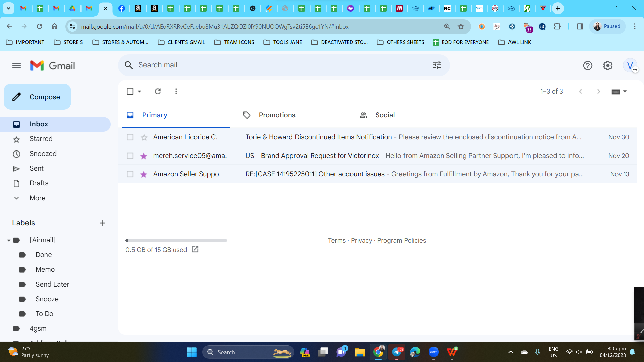Open the Memo label

45,269
